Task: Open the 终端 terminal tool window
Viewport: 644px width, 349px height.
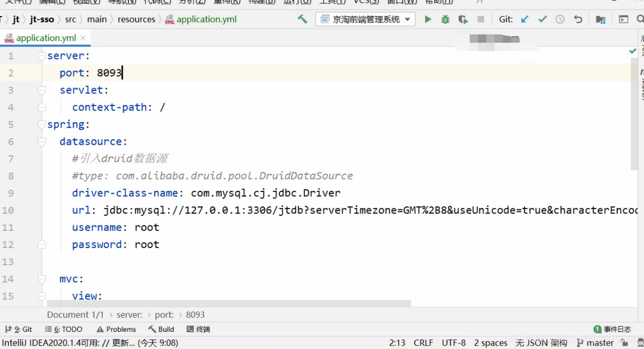Action: point(198,329)
